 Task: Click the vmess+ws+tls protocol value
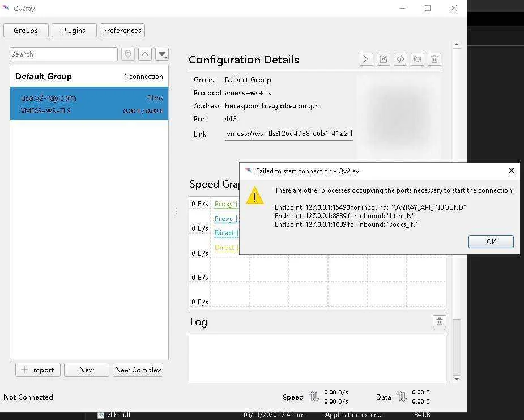(x=248, y=93)
